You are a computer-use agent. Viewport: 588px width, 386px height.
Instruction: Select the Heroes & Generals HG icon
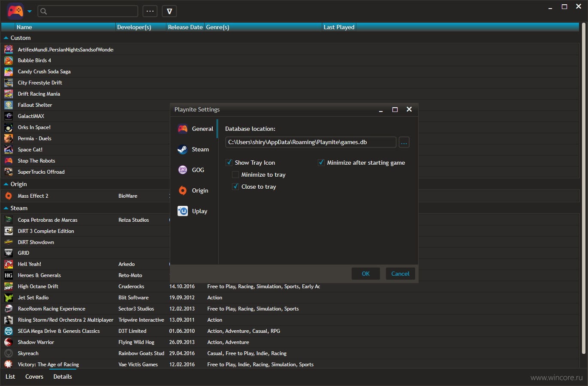(9, 275)
